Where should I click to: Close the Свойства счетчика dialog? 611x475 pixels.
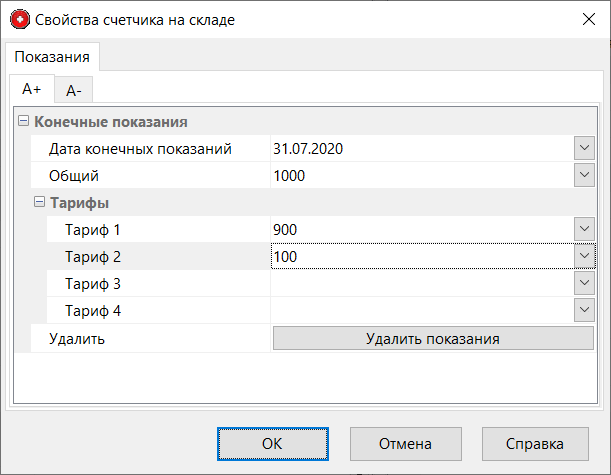pos(587,19)
